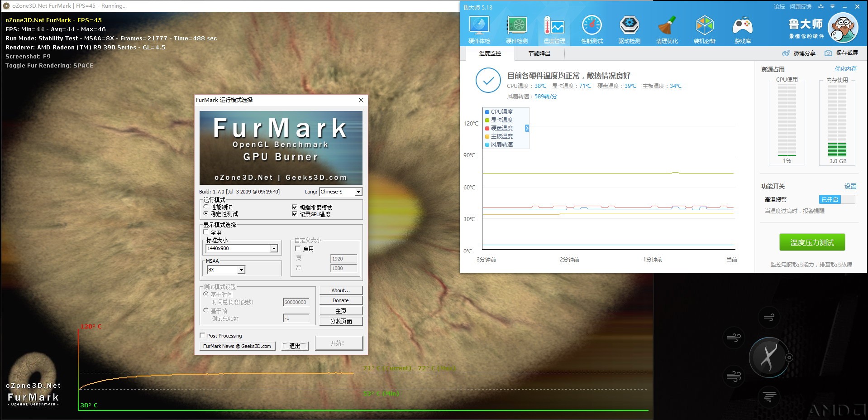Select 性能测试 run mode radio
868x420 pixels.
[x=206, y=207]
